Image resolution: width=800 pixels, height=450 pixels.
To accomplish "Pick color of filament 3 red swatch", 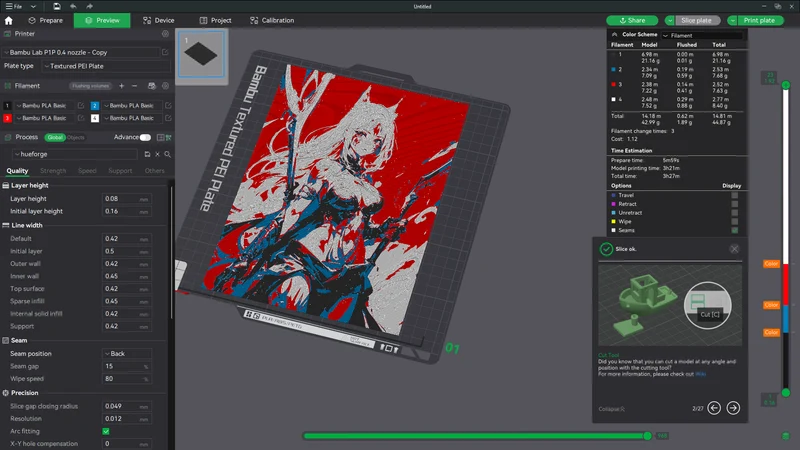I will click(x=7, y=118).
